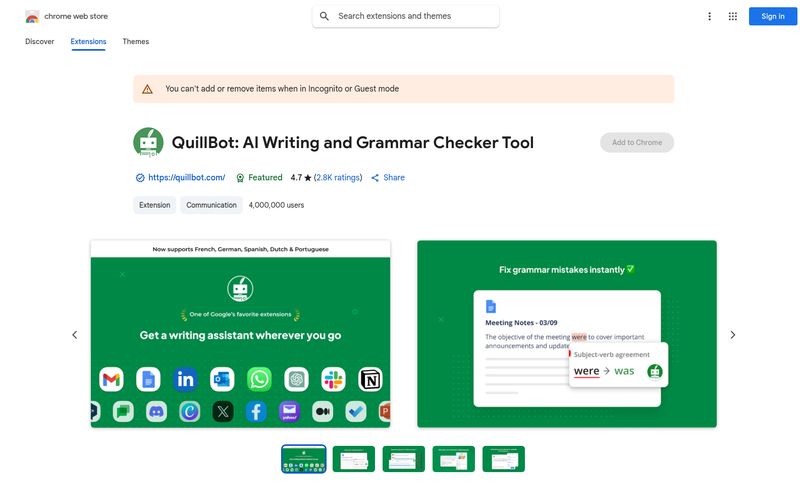This screenshot has width=800, height=496.
Task: Click the Google Docs icon in the slide
Action: [148, 379]
